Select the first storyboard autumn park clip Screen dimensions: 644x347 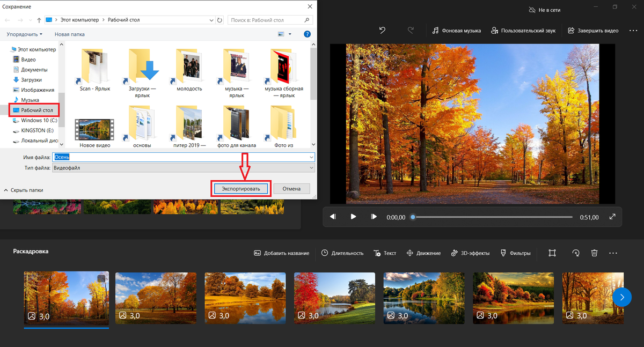[67, 298]
